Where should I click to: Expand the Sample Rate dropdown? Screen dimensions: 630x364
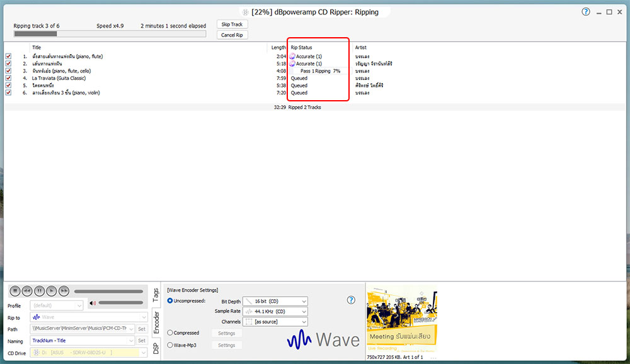[275, 312]
